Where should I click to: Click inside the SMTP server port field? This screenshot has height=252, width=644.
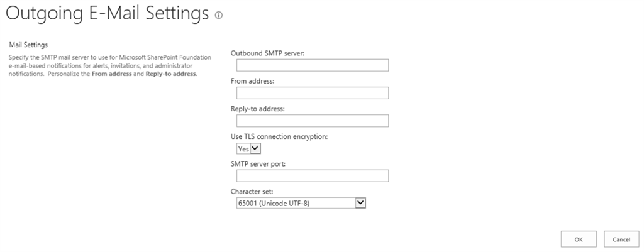(312, 176)
